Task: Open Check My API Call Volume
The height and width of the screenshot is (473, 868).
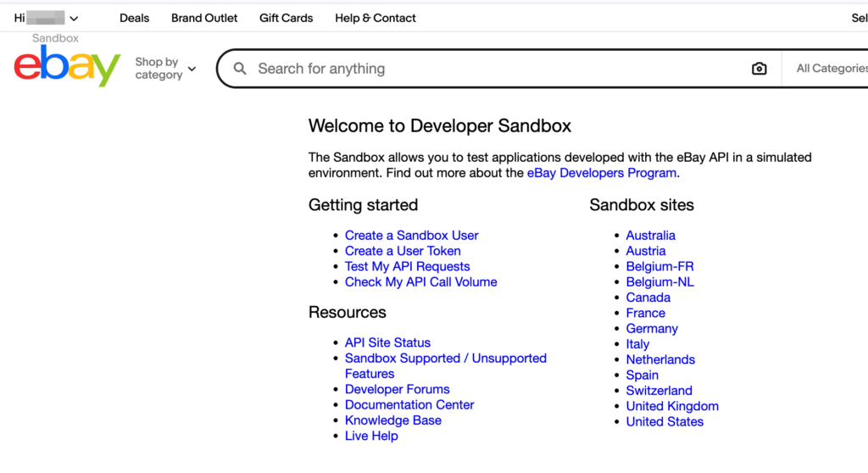Action: [x=420, y=282]
